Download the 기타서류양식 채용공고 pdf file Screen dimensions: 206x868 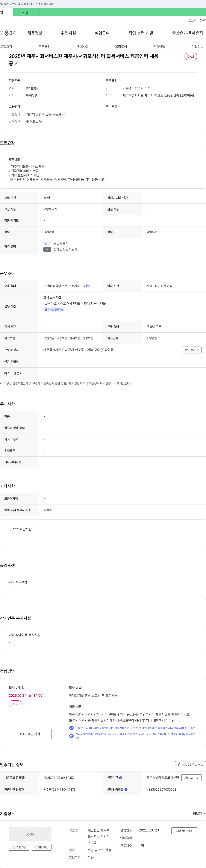(135, 728)
